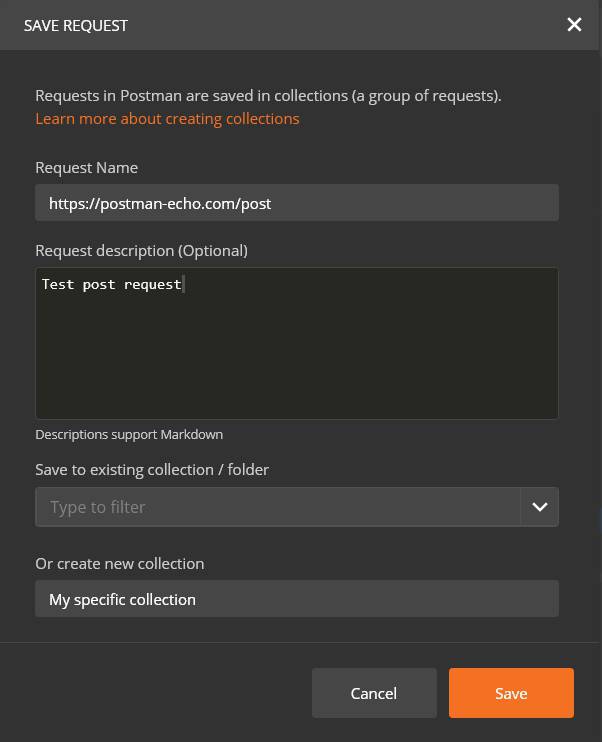
Task: Click the postman-echo.com URL text in name field
Action: (x=160, y=203)
